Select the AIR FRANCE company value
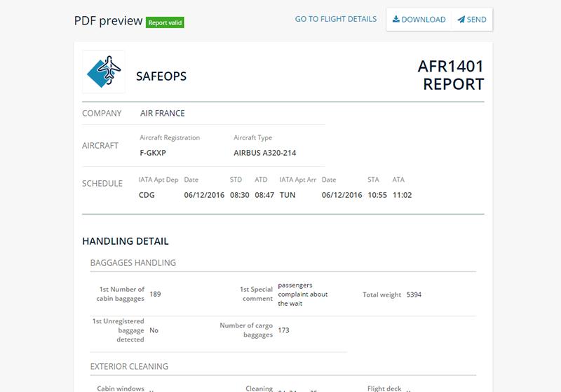This screenshot has height=392, width=561. point(163,114)
